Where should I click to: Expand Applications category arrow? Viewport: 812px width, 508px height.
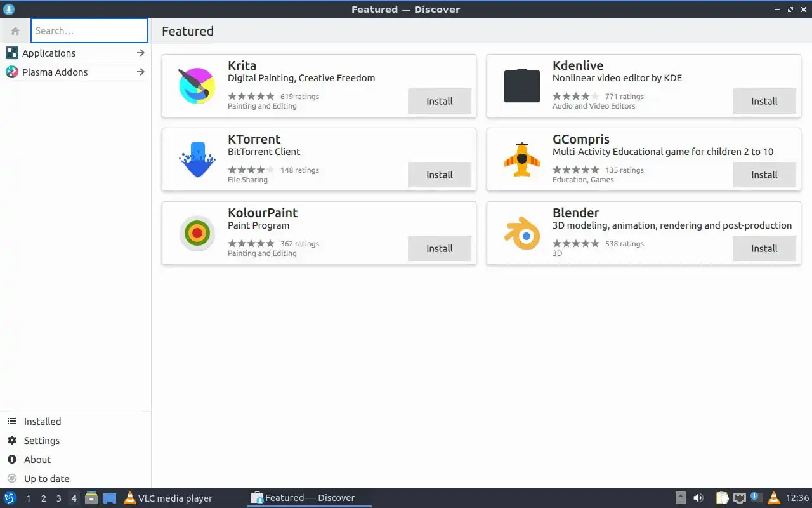point(141,53)
